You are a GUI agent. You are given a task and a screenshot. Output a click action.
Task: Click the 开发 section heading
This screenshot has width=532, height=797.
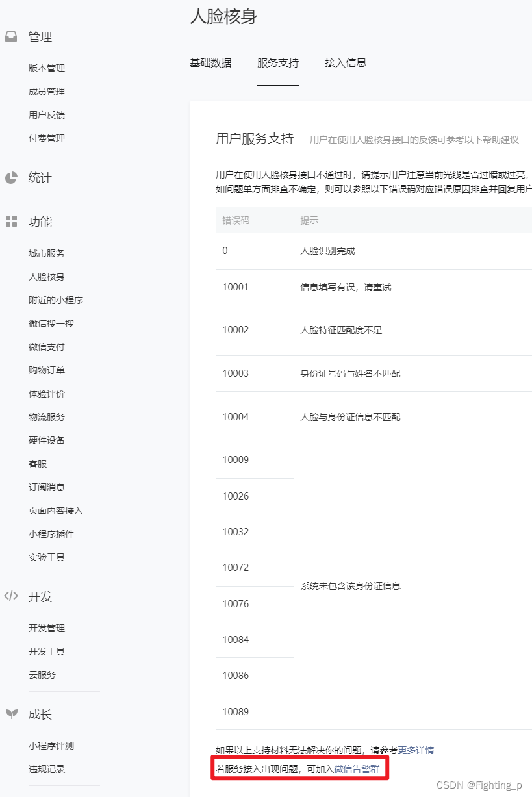click(x=40, y=597)
